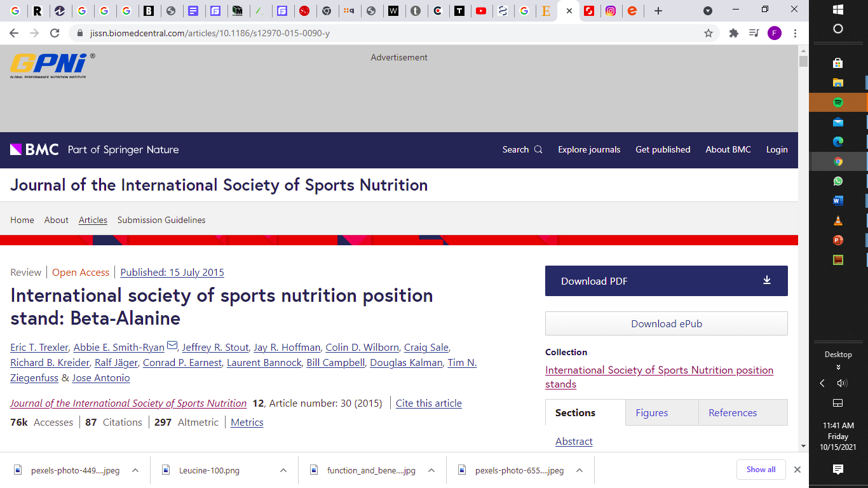The image size is (868, 488).
Task: Open the Submission Guidelines menu item
Action: point(161,220)
